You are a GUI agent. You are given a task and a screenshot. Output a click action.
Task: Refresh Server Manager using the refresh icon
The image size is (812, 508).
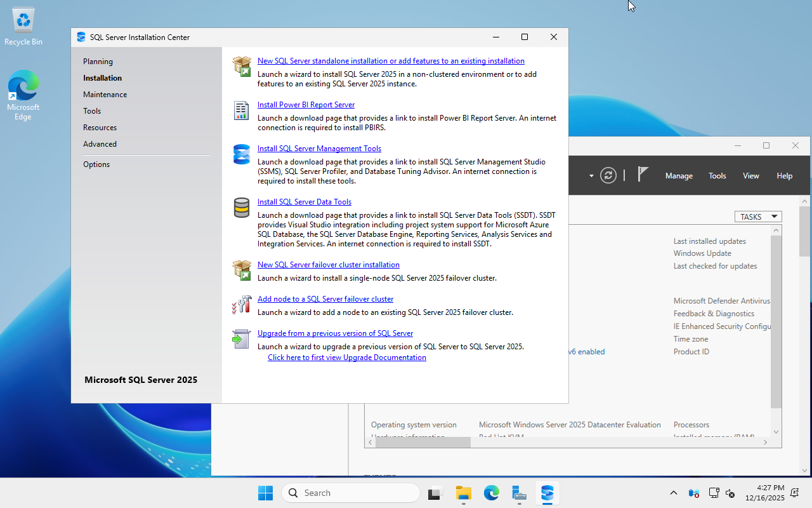[608, 175]
